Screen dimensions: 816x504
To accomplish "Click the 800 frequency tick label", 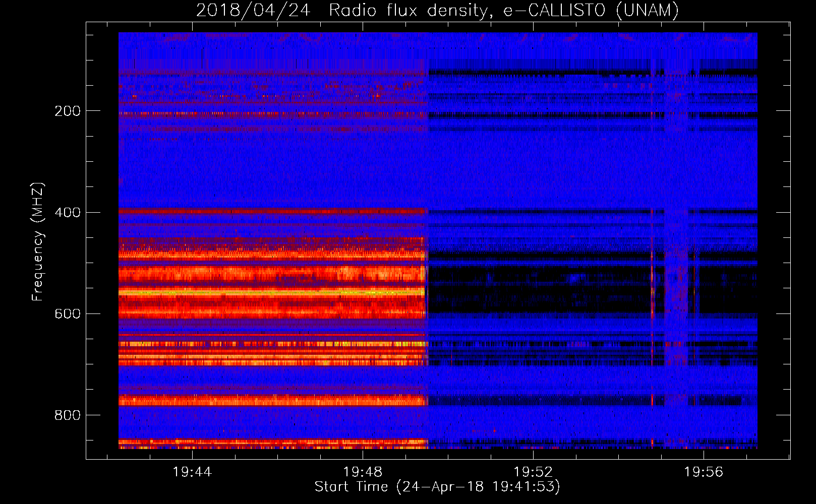I will point(68,415).
